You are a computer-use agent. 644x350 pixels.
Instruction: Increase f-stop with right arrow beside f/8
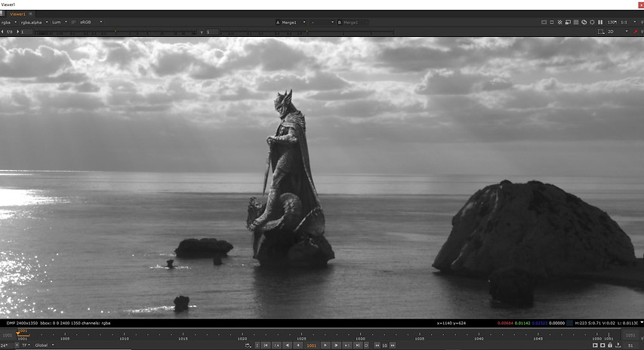17,32
